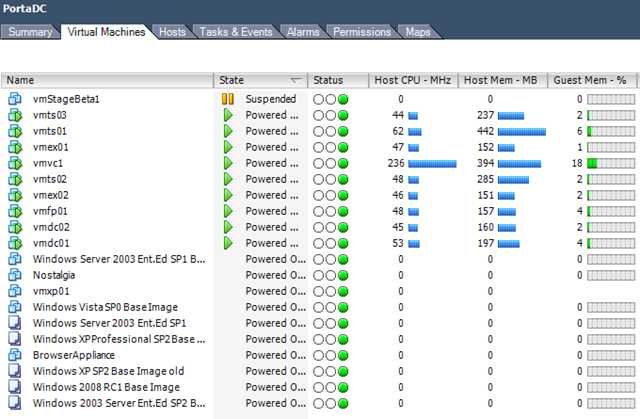Click the template icon for Windows 2008 RC1 Base Image
Image resolution: width=640 pixels, height=419 pixels.
[15, 387]
